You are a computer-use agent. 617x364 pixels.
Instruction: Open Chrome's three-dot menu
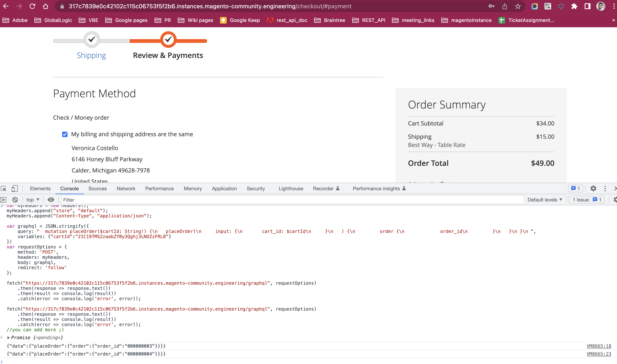click(613, 6)
